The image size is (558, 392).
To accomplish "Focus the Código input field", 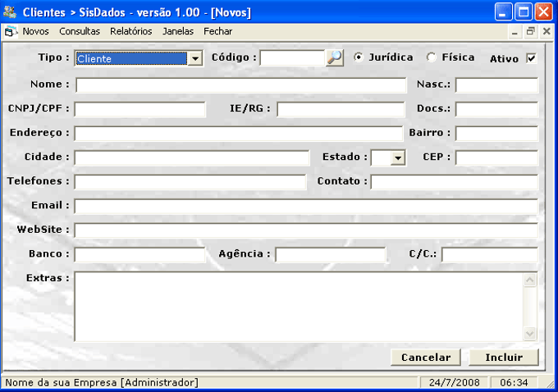I will (292, 58).
